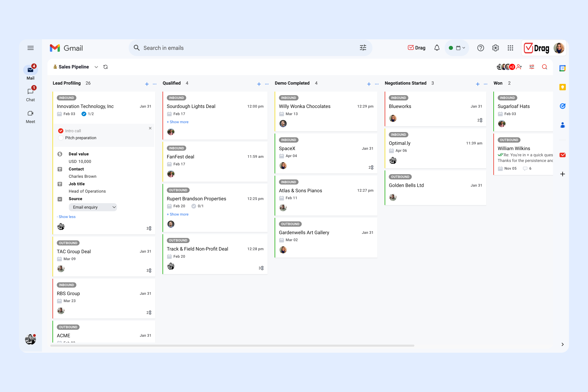Open Google Tasks side panel

point(562,106)
